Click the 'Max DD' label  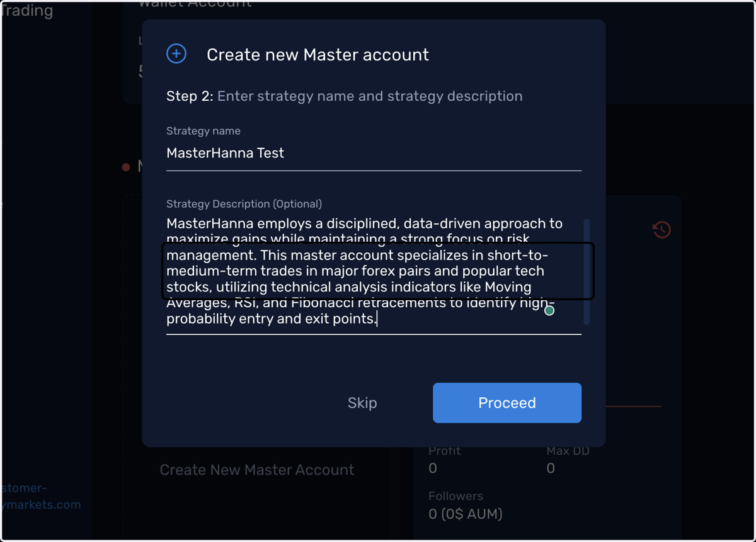570,451
